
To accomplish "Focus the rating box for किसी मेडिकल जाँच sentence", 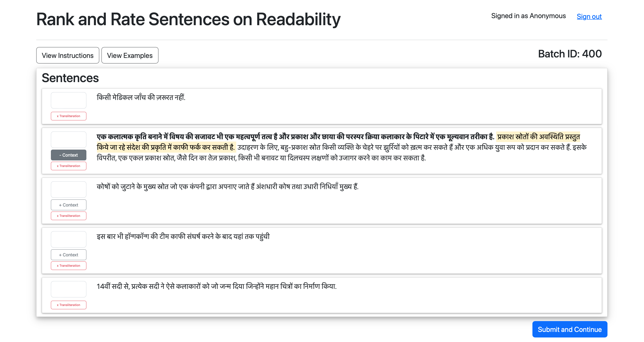I will (69, 100).
